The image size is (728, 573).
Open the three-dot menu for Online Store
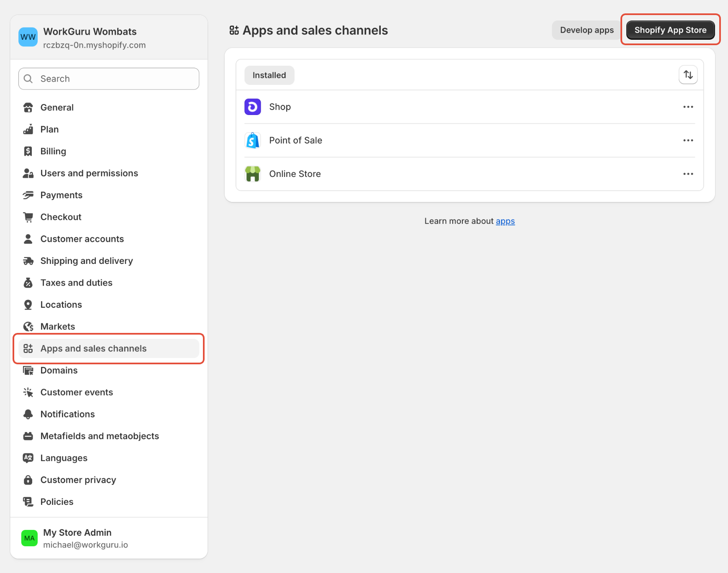pyautogui.click(x=688, y=174)
